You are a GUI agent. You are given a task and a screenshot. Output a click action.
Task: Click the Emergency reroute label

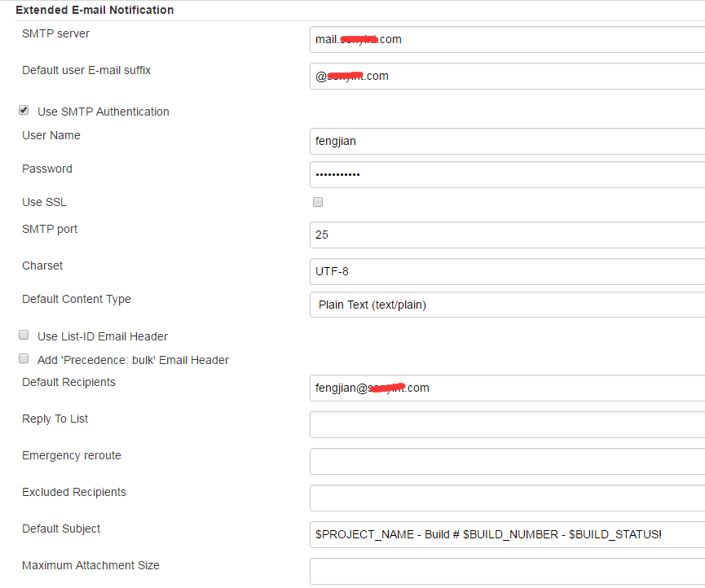[x=72, y=455]
